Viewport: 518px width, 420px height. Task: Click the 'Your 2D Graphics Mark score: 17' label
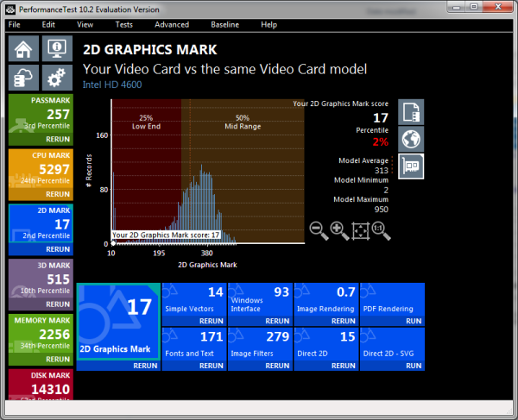pyautogui.click(x=166, y=235)
